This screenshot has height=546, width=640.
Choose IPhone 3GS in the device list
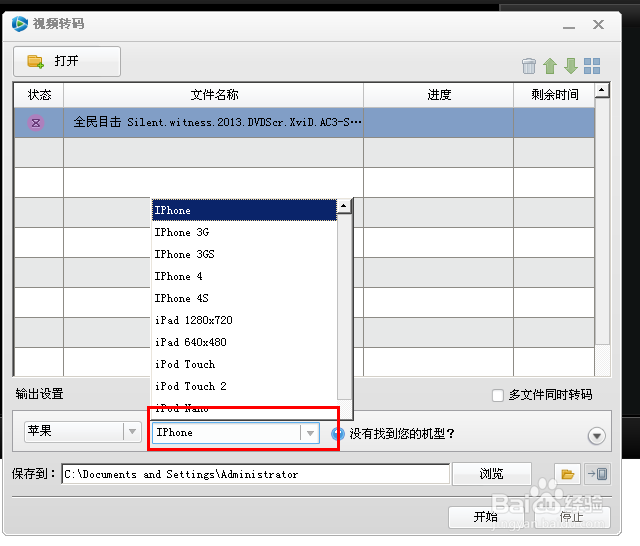(244, 254)
